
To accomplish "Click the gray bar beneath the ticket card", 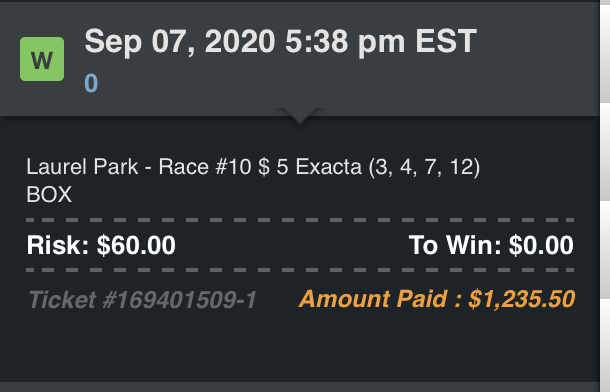I will click(x=300, y=387).
